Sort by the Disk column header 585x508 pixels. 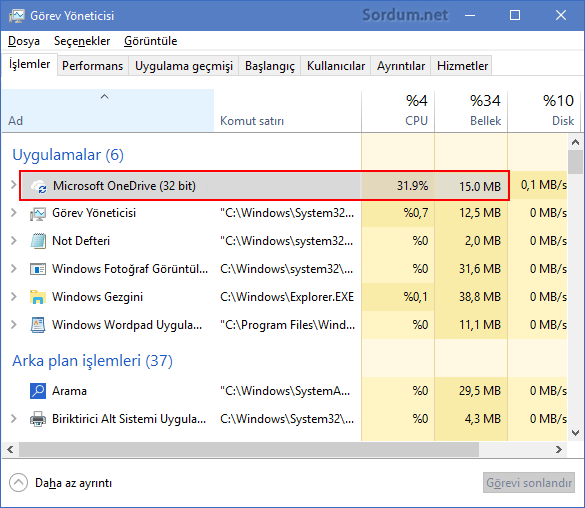(x=544, y=110)
